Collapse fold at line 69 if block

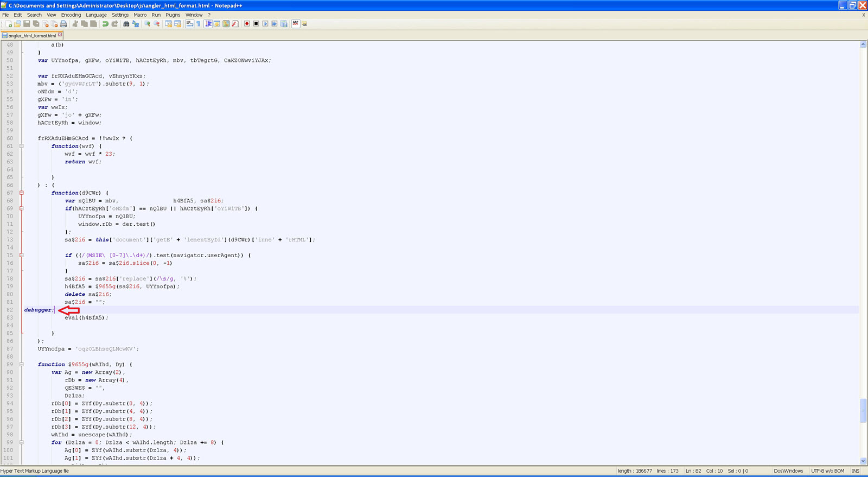(x=22, y=208)
